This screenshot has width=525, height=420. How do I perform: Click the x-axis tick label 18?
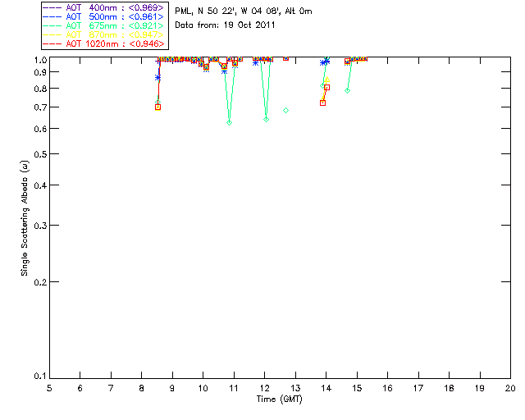(449, 388)
